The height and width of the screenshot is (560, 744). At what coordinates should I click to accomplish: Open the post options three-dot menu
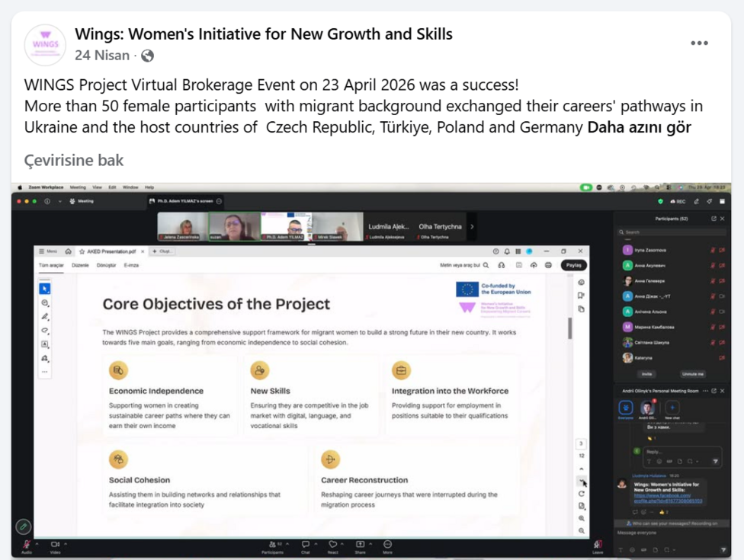[x=699, y=43]
